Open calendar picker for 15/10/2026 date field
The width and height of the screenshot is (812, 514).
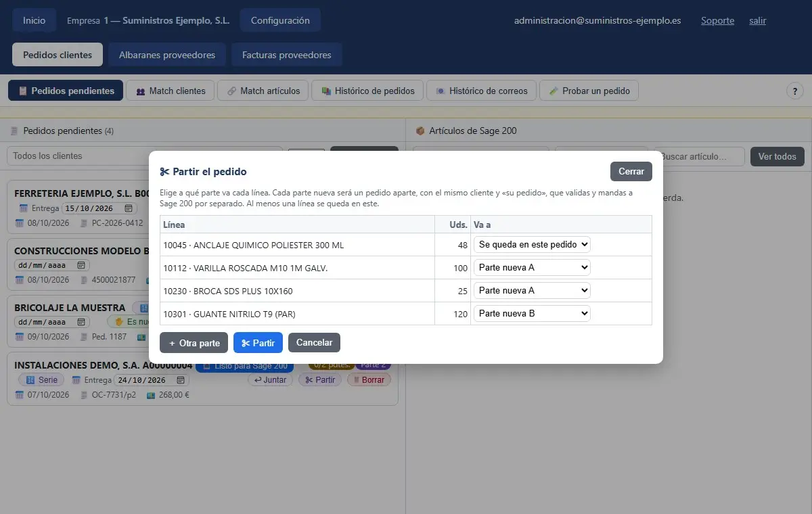(x=129, y=208)
